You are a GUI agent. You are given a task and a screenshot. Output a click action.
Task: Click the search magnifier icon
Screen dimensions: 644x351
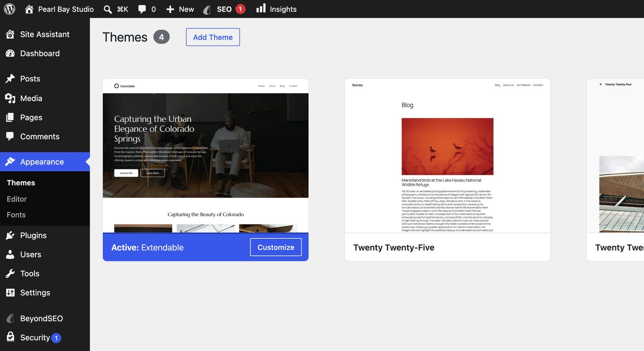(108, 9)
